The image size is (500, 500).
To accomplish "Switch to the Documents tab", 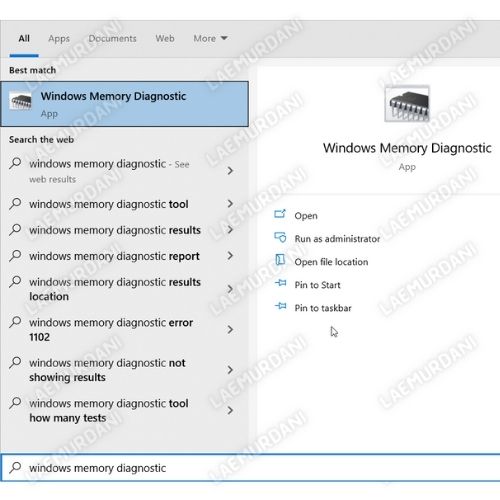I will click(112, 38).
